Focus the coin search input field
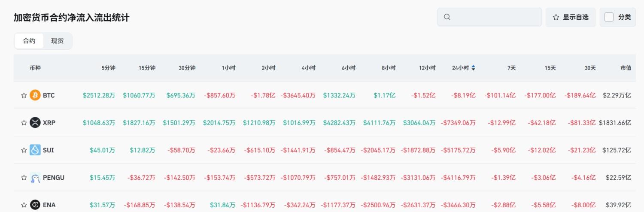 pyautogui.click(x=494, y=17)
